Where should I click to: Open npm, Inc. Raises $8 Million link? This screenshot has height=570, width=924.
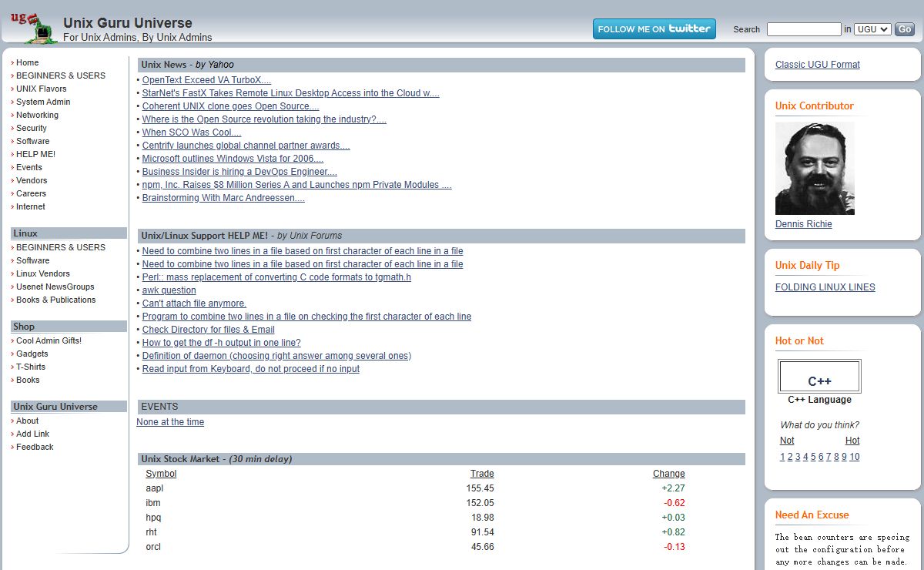point(296,185)
